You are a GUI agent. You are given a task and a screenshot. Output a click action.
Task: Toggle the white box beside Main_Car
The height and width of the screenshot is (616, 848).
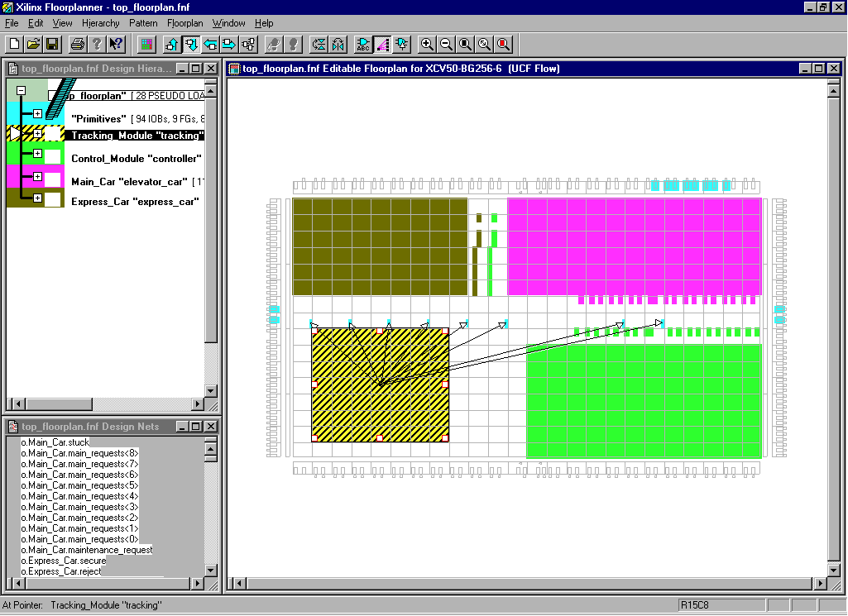[53, 179]
